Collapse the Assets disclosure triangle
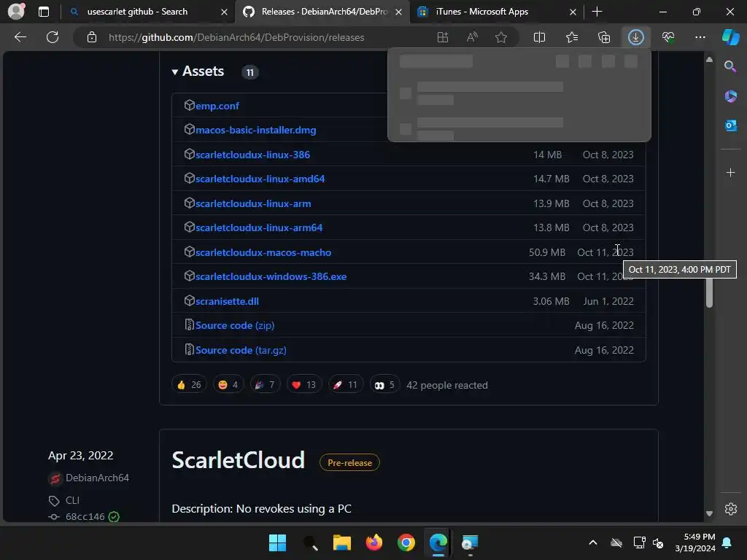Viewport: 747px width, 560px height. pyautogui.click(x=175, y=72)
